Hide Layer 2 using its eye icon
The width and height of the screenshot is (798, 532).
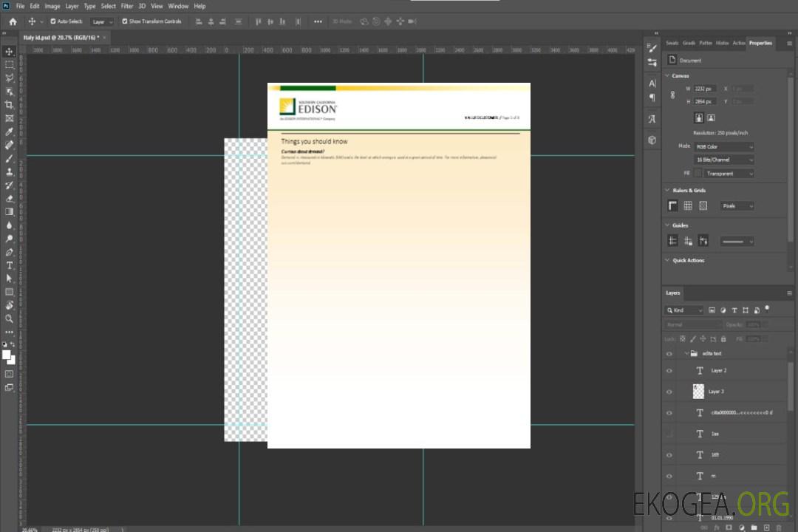click(x=669, y=371)
